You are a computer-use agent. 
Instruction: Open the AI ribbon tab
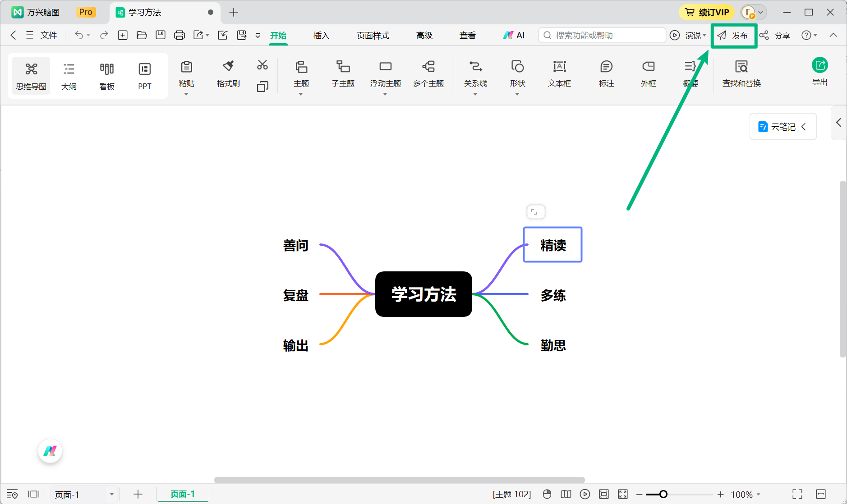coord(514,36)
